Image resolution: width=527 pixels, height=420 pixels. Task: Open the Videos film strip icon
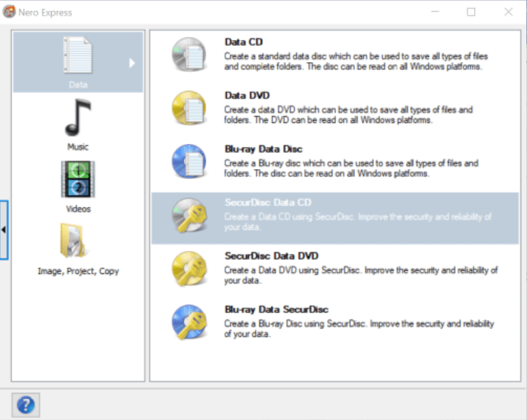(x=78, y=179)
